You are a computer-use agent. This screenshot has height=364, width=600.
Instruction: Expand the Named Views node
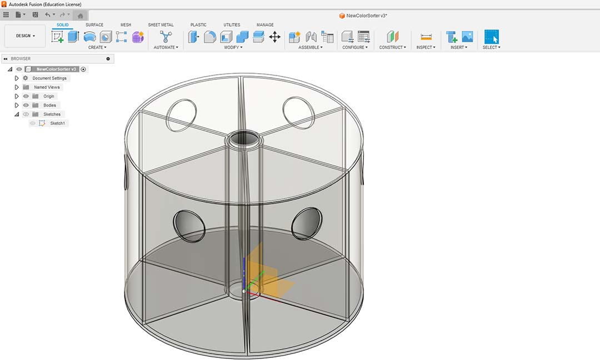point(17,87)
